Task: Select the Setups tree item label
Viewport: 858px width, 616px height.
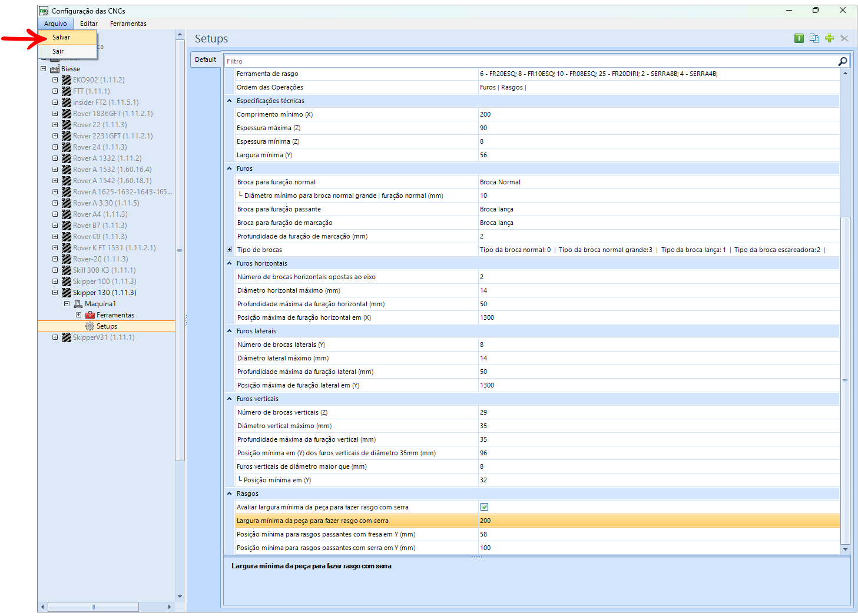Action: (107, 326)
